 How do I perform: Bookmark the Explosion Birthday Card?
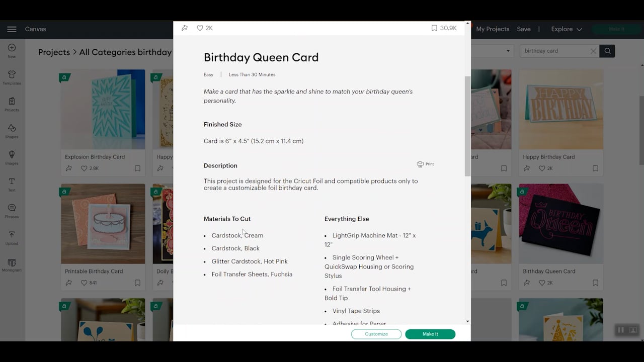point(137,168)
